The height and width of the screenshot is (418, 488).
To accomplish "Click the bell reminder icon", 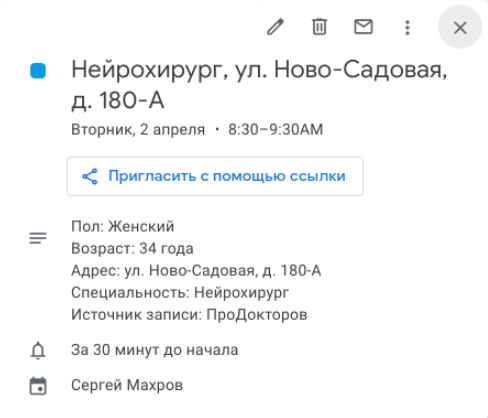I will [x=38, y=351].
